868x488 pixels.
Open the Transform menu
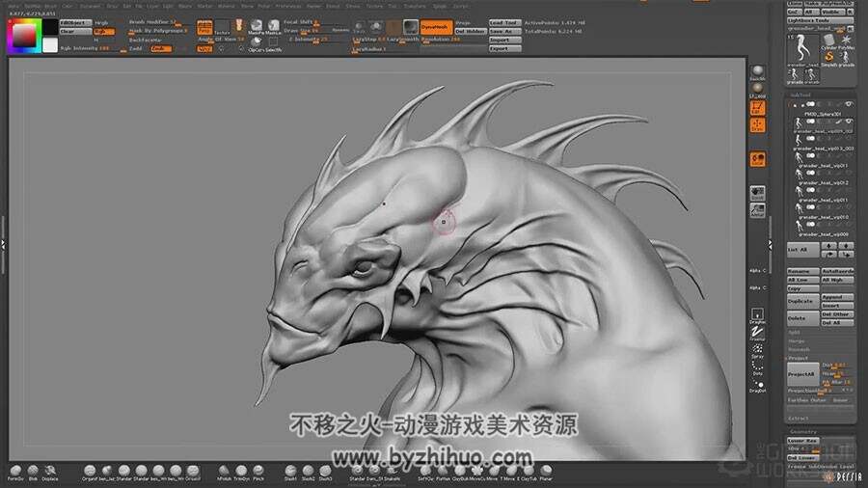click(415, 6)
